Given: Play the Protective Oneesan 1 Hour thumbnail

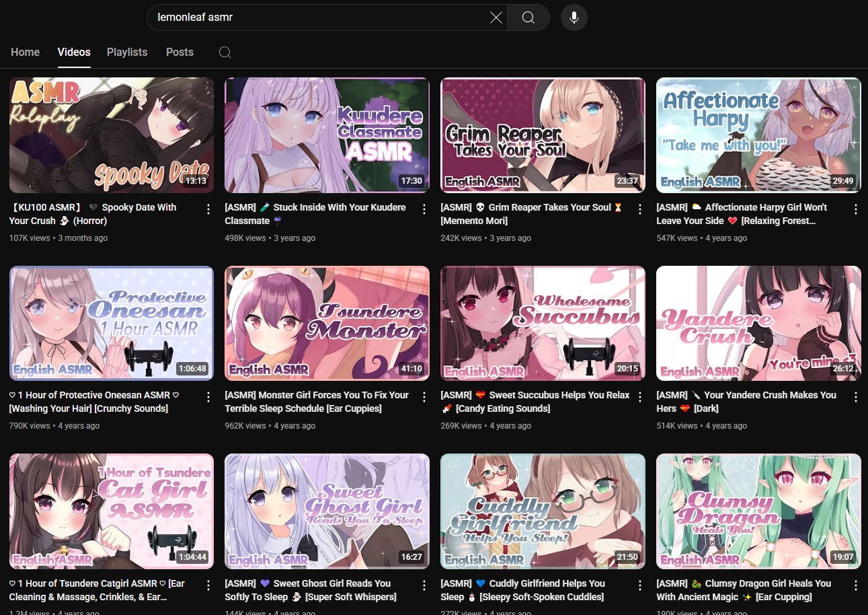Looking at the screenshot, I should [x=112, y=324].
